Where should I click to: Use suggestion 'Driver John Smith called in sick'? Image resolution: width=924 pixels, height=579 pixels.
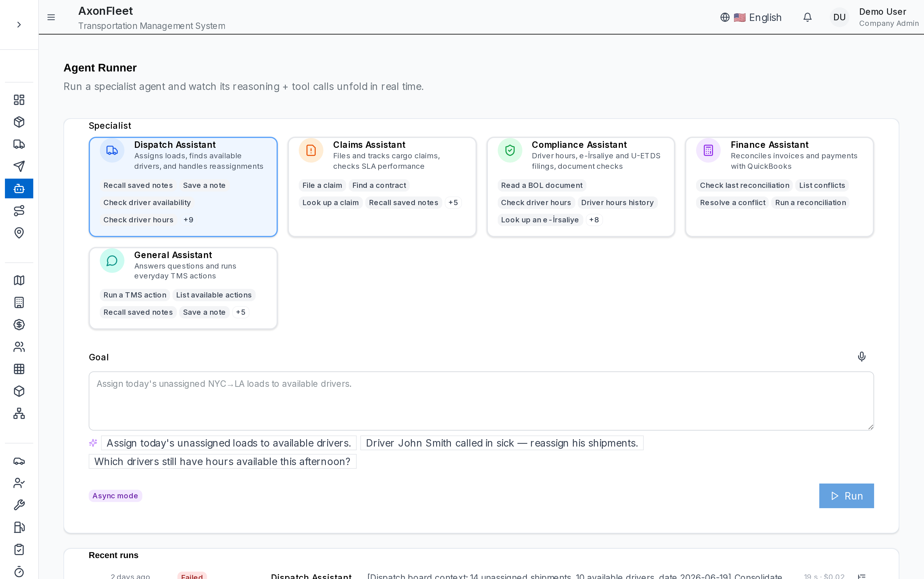pyautogui.click(x=502, y=443)
